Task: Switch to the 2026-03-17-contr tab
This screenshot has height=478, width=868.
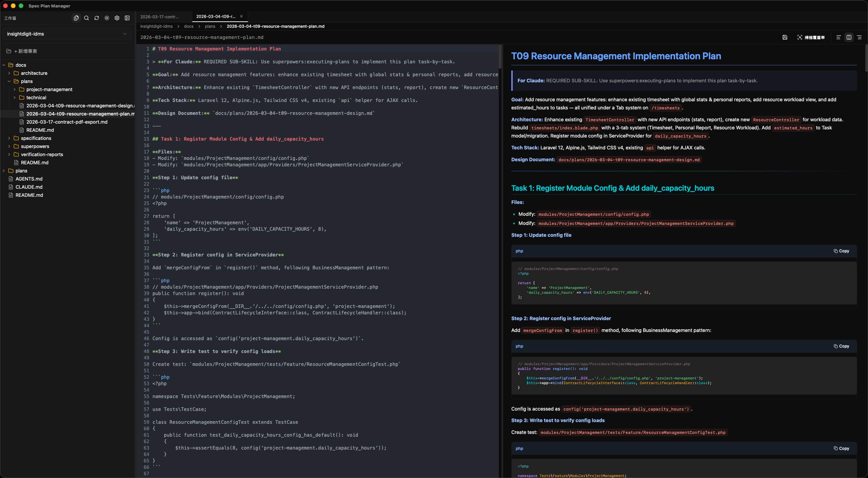Action: (159, 16)
